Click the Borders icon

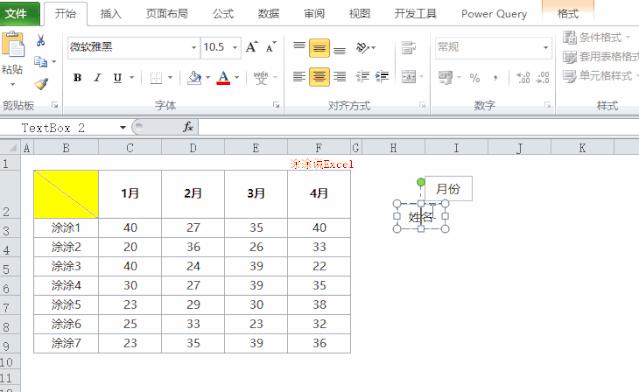click(x=156, y=77)
